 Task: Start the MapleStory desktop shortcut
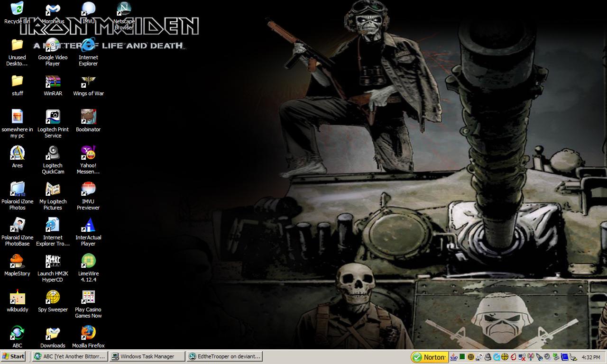tap(17, 265)
